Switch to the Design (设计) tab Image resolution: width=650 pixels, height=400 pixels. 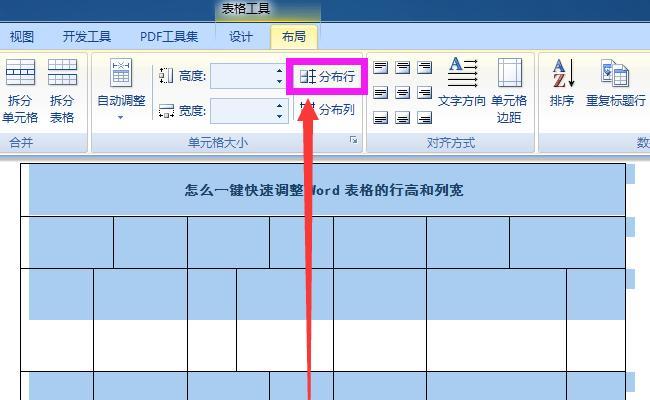[x=241, y=36]
